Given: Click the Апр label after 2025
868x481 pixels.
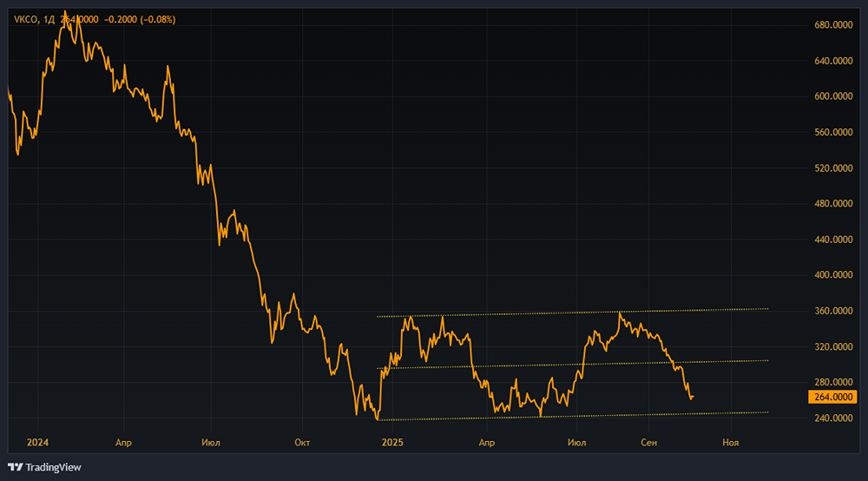Looking at the screenshot, I should tap(487, 442).
